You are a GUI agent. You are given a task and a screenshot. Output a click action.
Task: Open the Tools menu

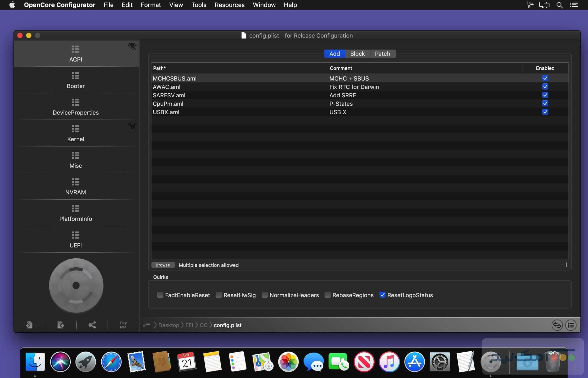(199, 5)
